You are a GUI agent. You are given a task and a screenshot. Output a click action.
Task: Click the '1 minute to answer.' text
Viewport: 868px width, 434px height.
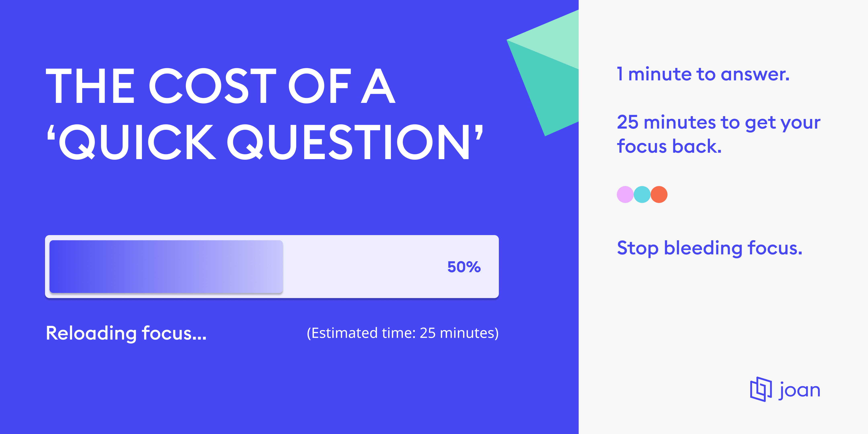point(703,74)
